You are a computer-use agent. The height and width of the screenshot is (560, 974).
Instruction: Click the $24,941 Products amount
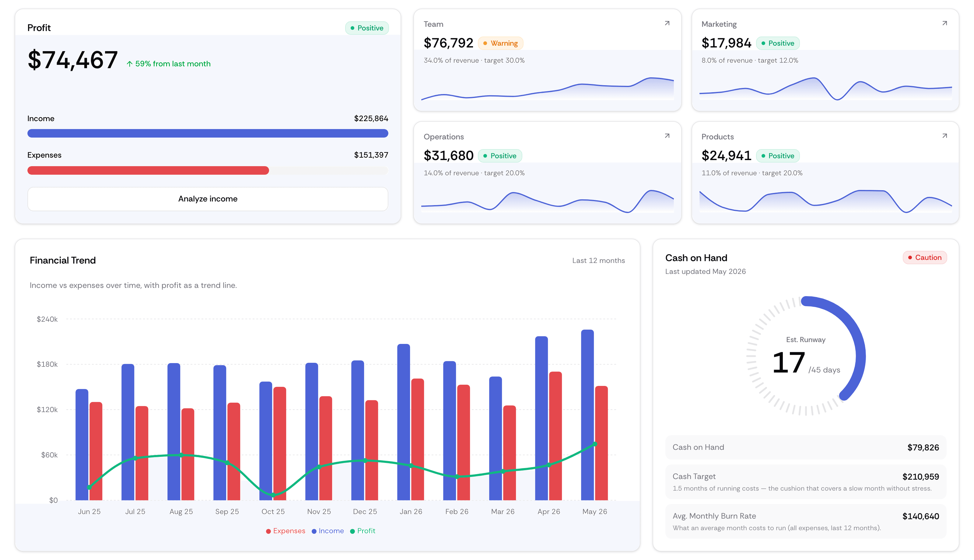click(x=726, y=156)
